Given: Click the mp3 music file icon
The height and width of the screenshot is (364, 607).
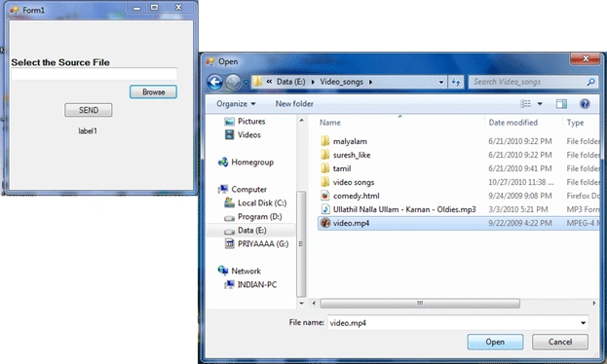Looking at the screenshot, I should click(x=325, y=209).
